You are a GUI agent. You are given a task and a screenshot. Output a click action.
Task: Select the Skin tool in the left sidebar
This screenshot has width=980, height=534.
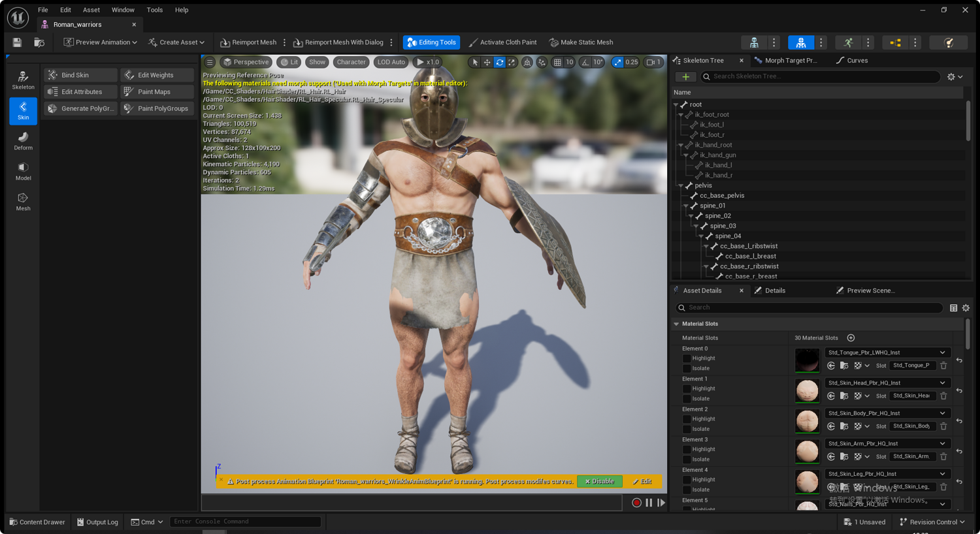pyautogui.click(x=23, y=110)
